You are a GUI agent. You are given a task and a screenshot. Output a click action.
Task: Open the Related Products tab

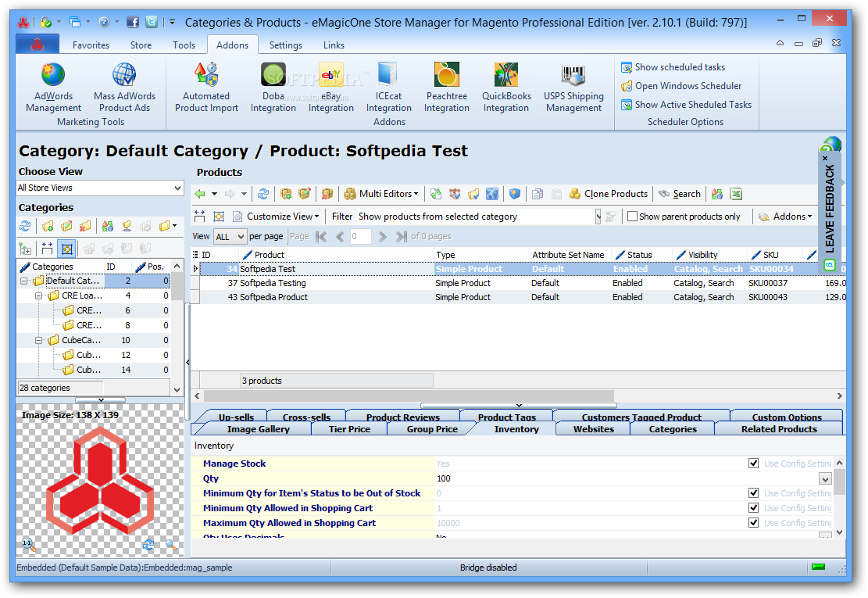click(779, 429)
